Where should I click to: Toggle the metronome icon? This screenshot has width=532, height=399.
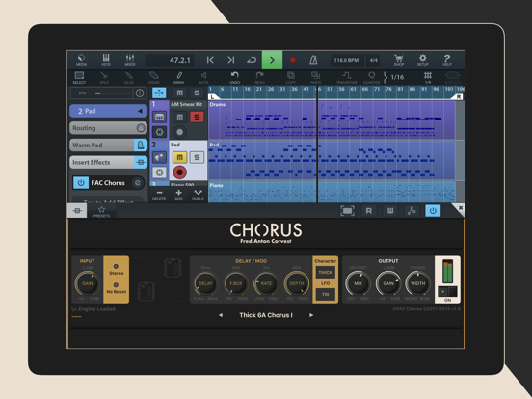[313, 60]
